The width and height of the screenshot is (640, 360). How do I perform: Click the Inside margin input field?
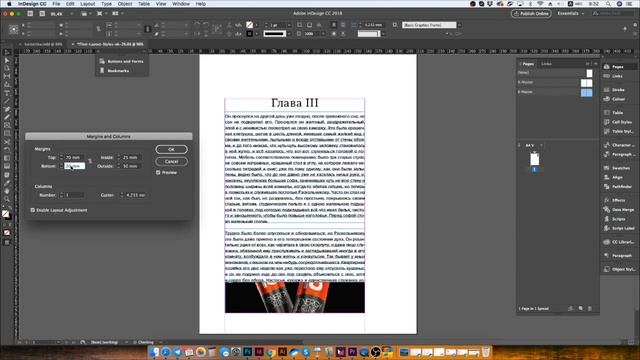[x=131, y=158]
